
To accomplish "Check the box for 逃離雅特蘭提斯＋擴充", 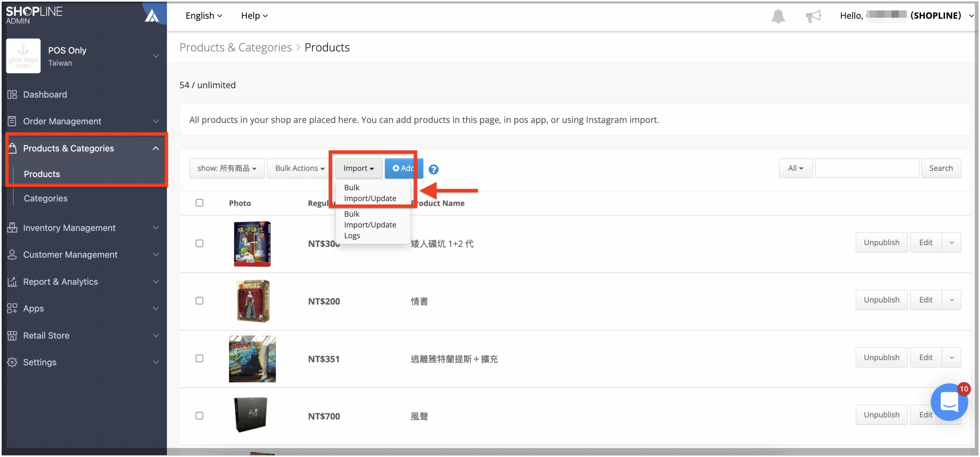I will point(199,358).
